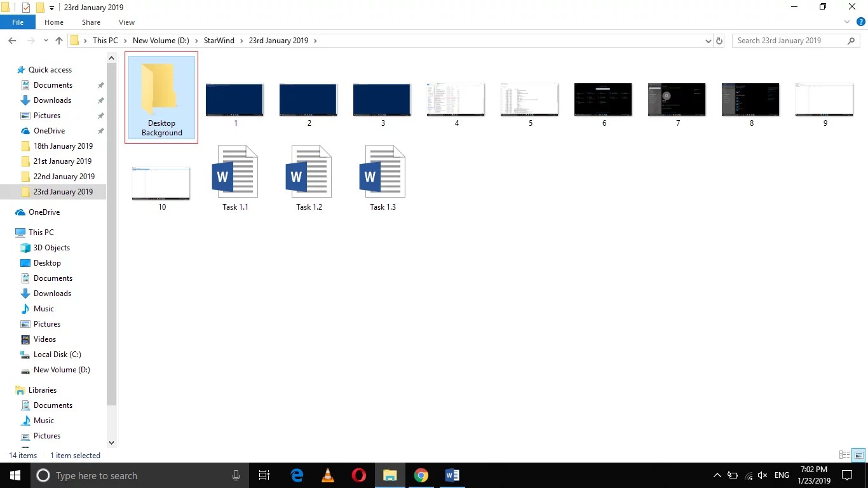Open the View ribbon tab

(126, 22)
